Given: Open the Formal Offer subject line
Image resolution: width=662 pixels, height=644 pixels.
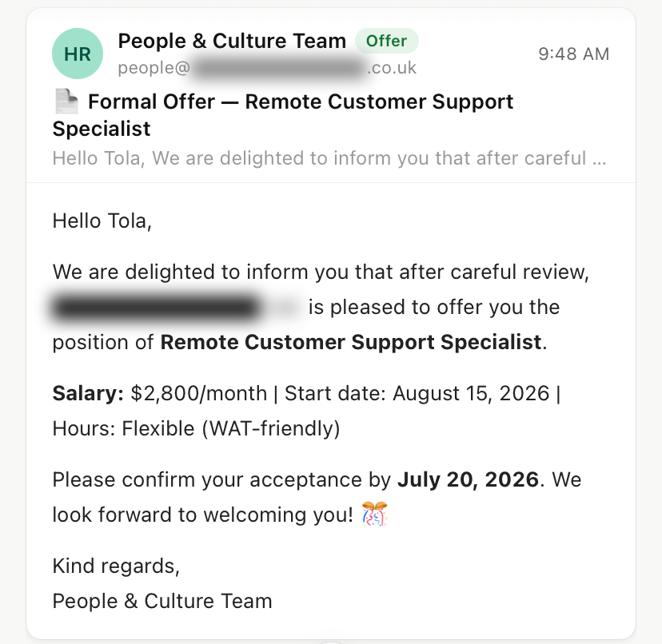Looking at the screenshot, I should pos(282,115).
